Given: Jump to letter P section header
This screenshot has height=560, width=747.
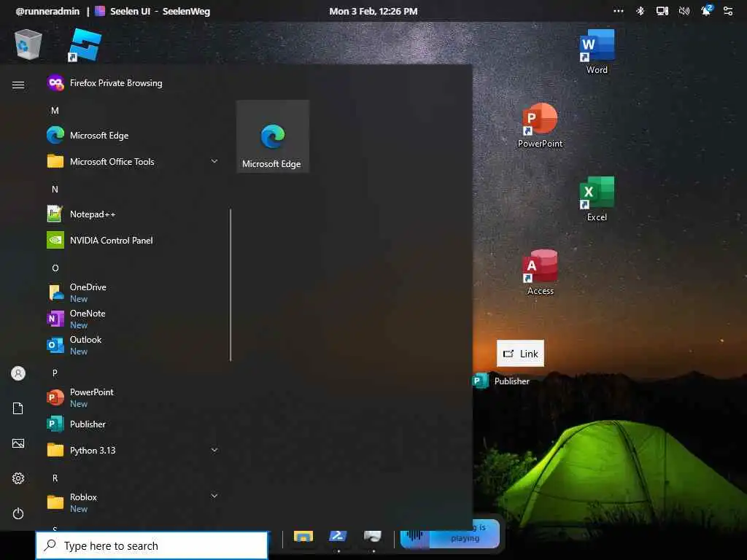Looking at the screenshot, I should pyautogui.click(x=55, y=373).
